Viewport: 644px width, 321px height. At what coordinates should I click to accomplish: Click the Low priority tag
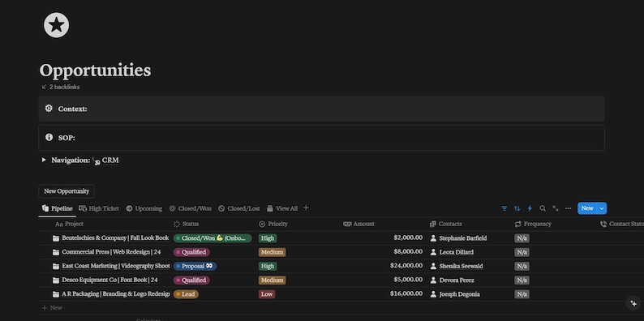(267, 294)
